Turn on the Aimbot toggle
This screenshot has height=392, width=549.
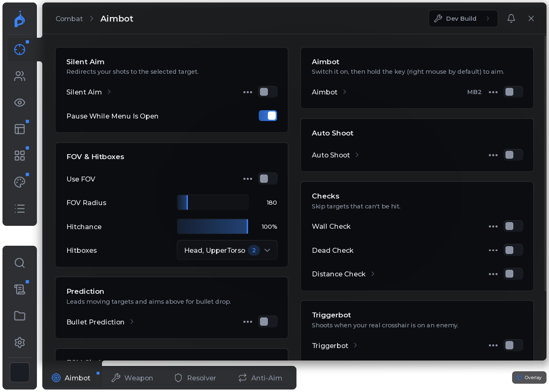pos(513,92)
